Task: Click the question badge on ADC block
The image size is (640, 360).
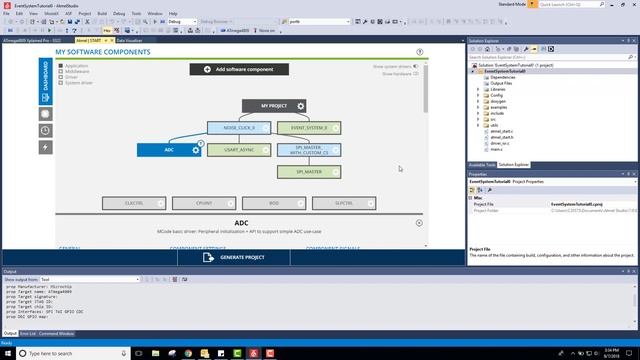Action: (x=201, y=143)
